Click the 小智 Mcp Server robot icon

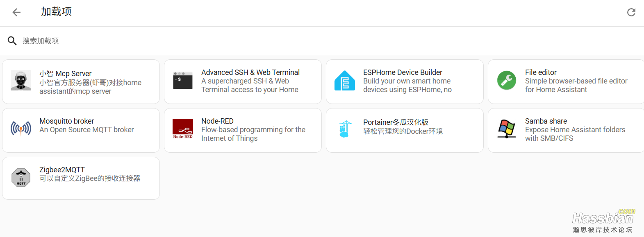click(x=21, y=80)
